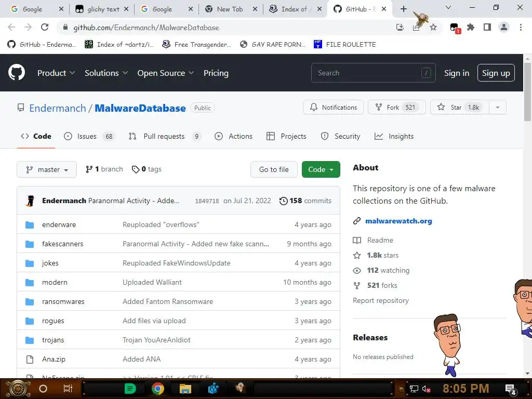Open the jokes folder
This screenshot has height=399, width=532.
[x=50, y=263]
